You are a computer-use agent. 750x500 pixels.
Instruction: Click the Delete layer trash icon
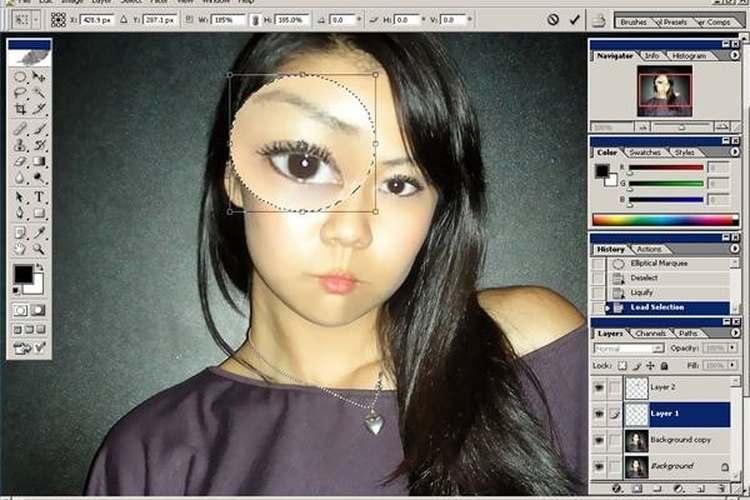721,489
